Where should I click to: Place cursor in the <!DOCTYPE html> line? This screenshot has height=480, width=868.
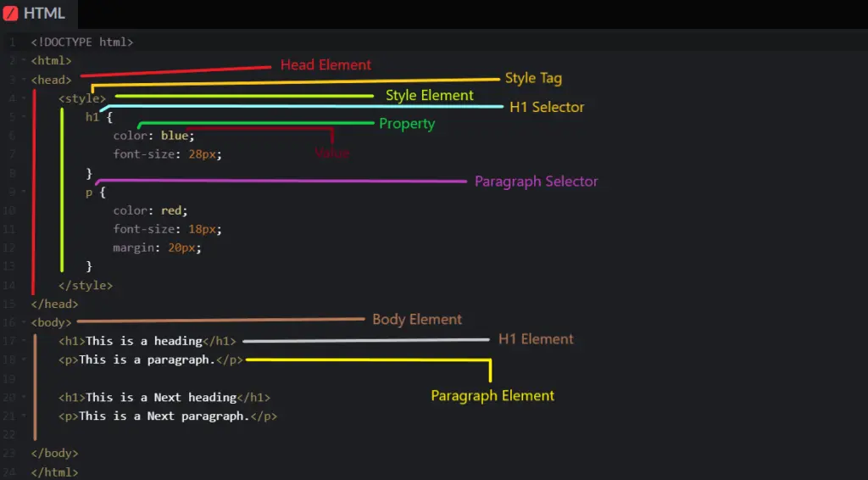[x=82, y=42]
